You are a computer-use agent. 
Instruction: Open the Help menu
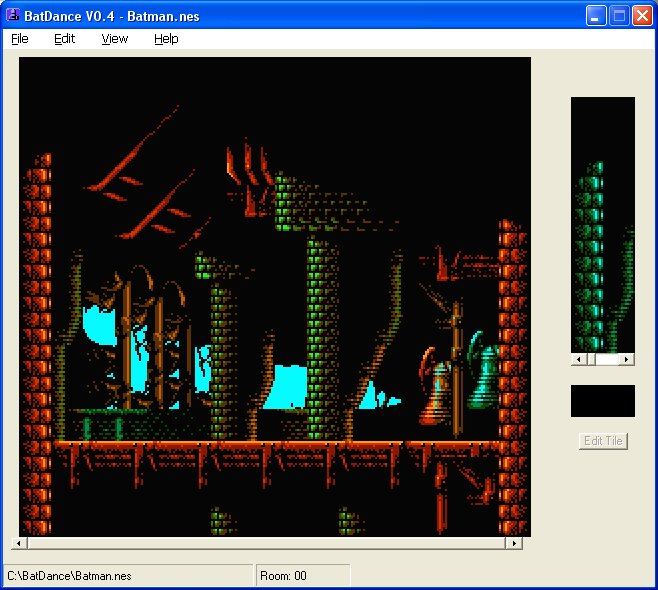[x=166, y=39]
